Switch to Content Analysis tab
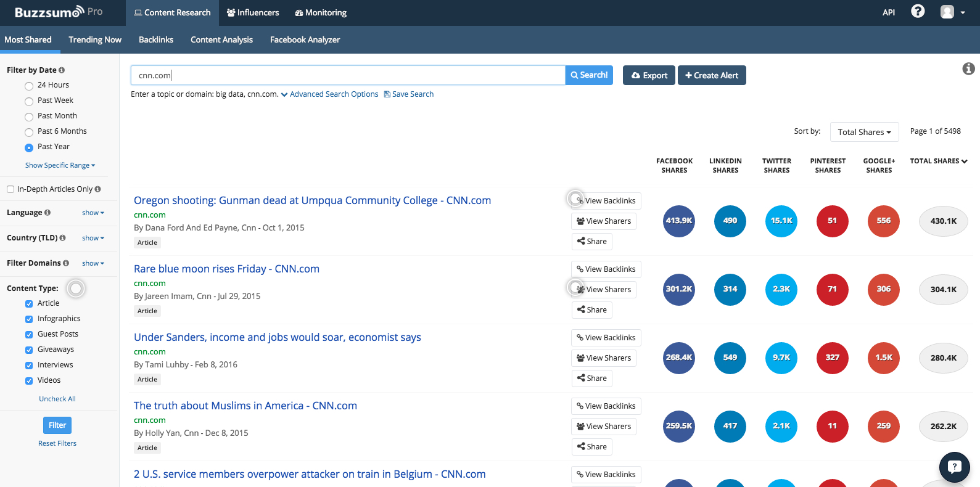980x487 pixels. point(221,39)
